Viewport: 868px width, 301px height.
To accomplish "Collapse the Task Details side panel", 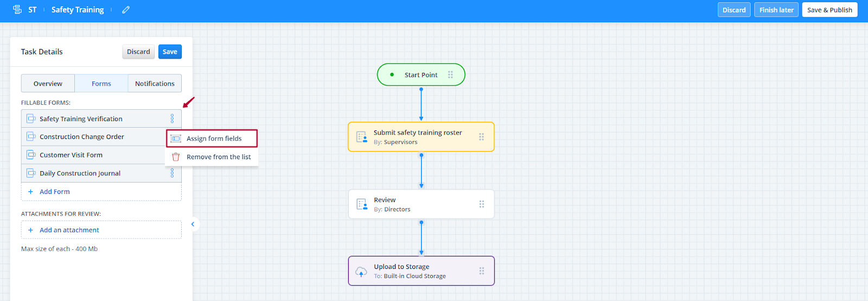I will click(x=193, y=224).
